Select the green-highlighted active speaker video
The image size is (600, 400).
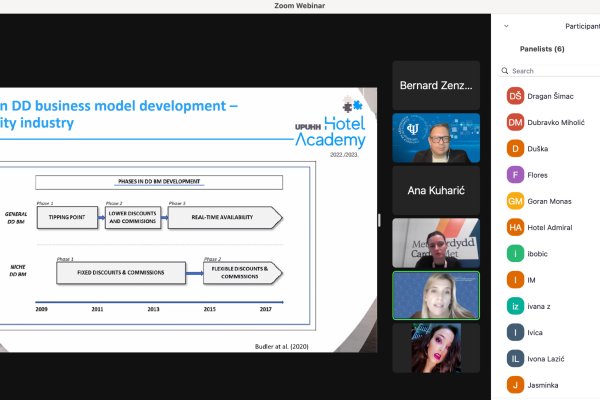[435, 295]
